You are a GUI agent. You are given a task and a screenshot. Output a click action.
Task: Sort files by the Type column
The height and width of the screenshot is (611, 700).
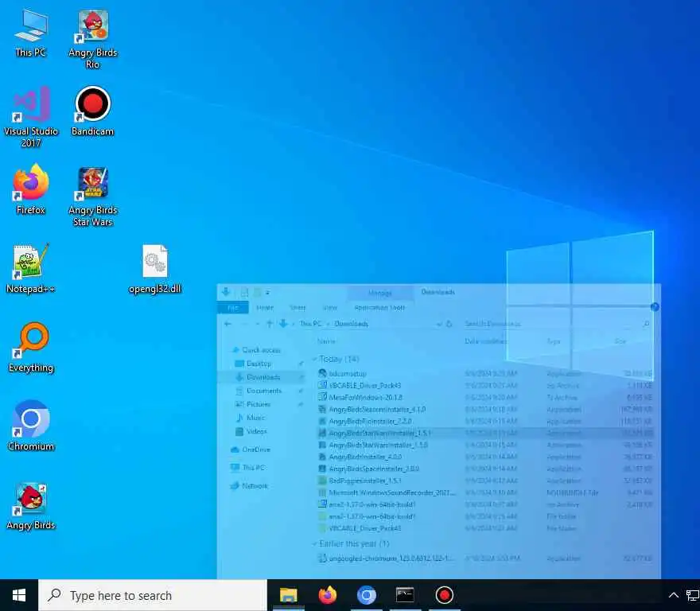554,341
